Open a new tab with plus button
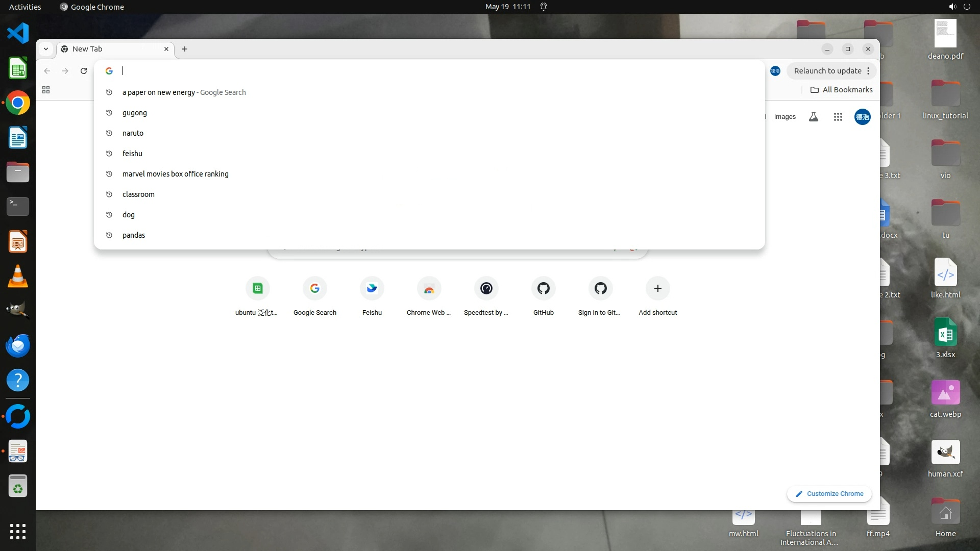The width and height of the screenshot is (980, 551). [185, 49]
